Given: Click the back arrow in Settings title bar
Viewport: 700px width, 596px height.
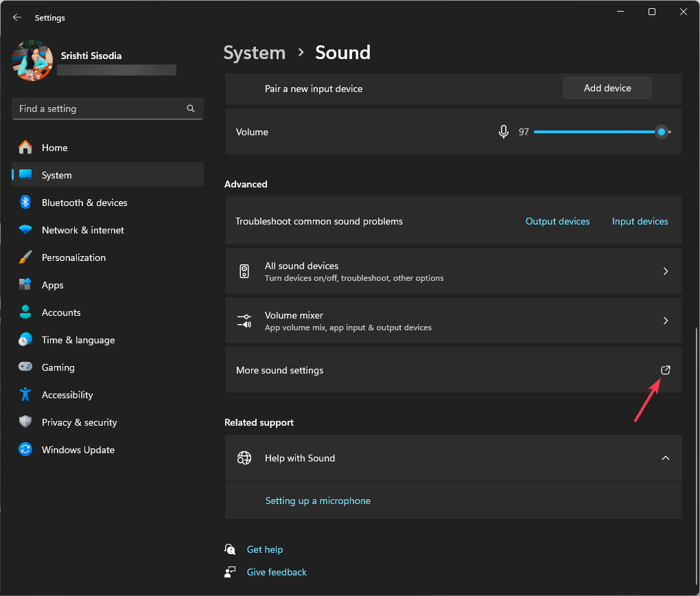Looking at the screenshot, I should tap(17, 17).
